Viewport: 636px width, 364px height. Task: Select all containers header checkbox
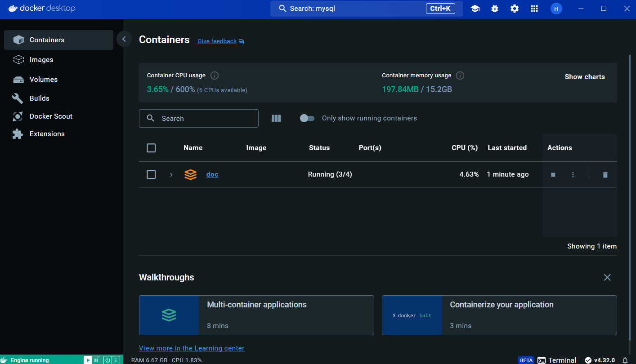point(151,148)
